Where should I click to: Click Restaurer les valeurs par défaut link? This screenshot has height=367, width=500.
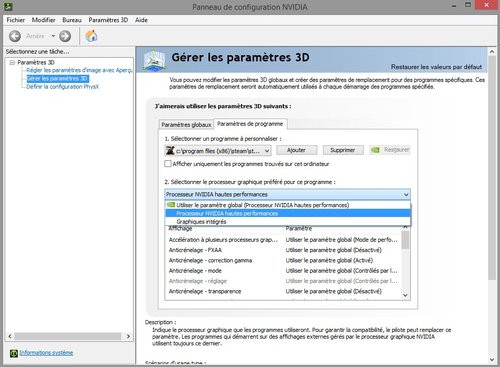[x=436, y=67]
